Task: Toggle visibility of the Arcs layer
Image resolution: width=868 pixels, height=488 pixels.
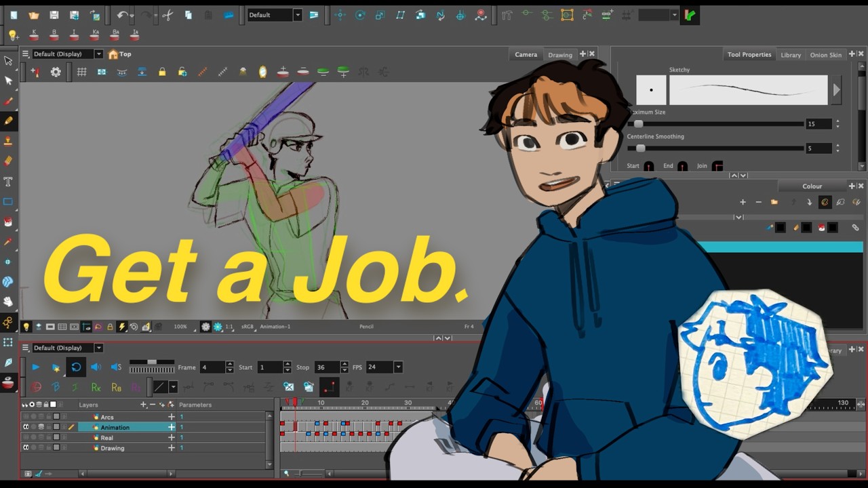Action: pos(26,417)
